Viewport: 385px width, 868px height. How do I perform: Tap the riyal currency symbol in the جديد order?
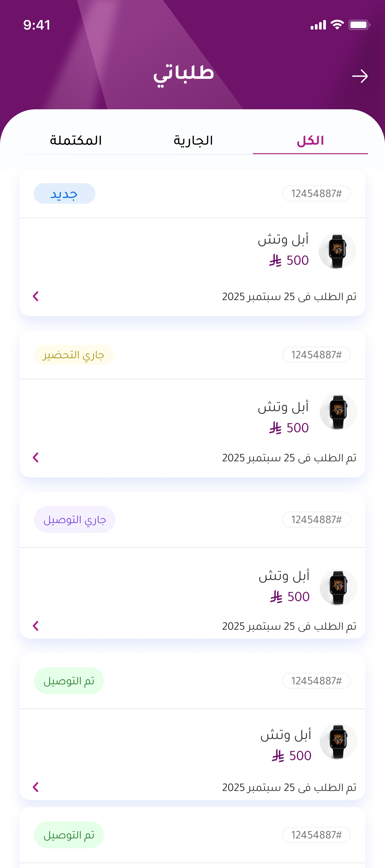275,260
